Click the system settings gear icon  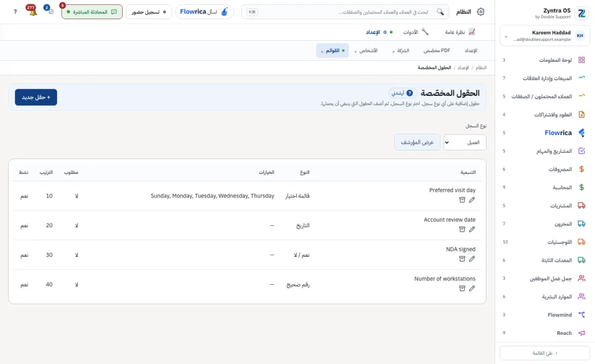point(480,12)
